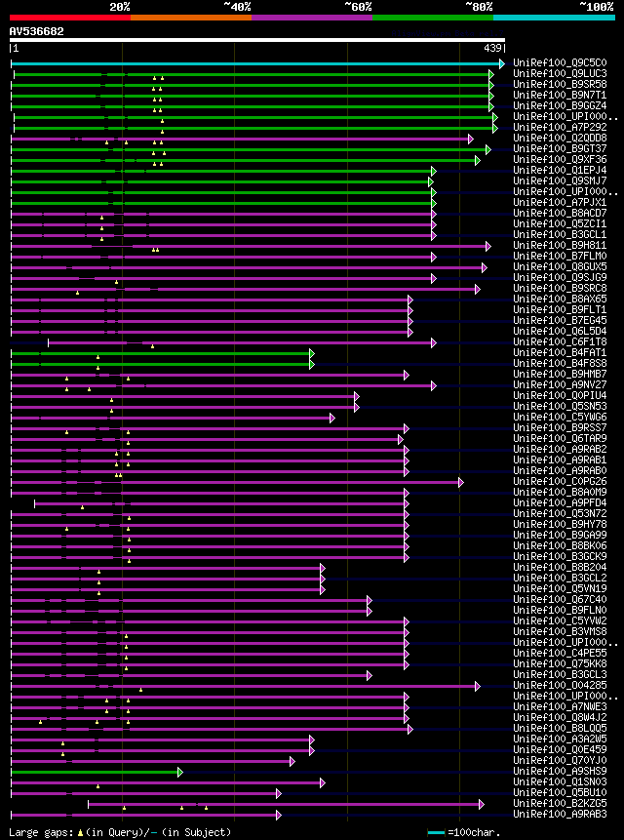Select the UniRef100_B4F8S8 label
624x840 pixels.
coord(560,363)
